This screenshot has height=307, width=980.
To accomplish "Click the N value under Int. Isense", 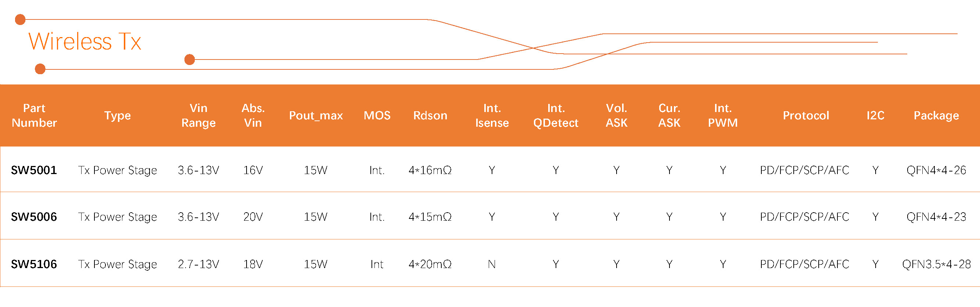I will [x=492, y=264].
